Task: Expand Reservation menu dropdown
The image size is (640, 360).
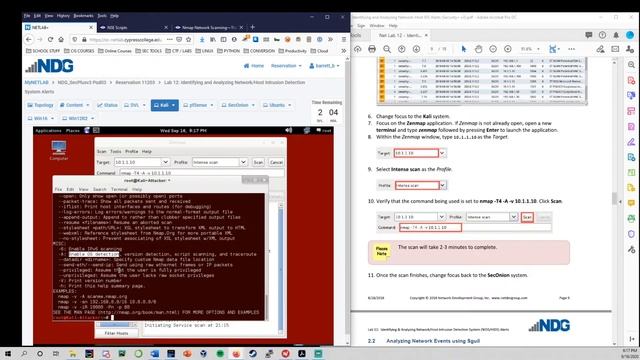Action: click(x=286, y=66)
